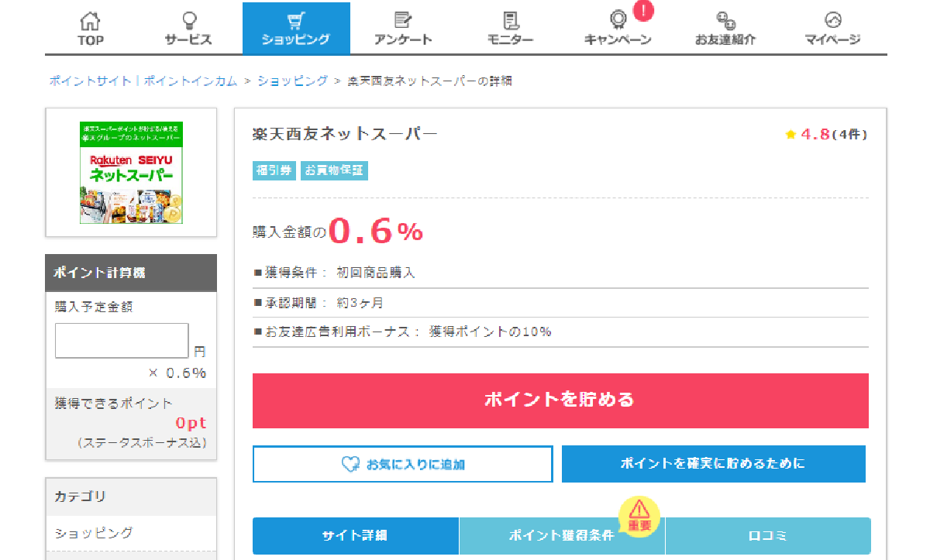Click the お友達広告利用ボーナス row
Viewport: 930px width, 560px height.
tap(560, 332)
